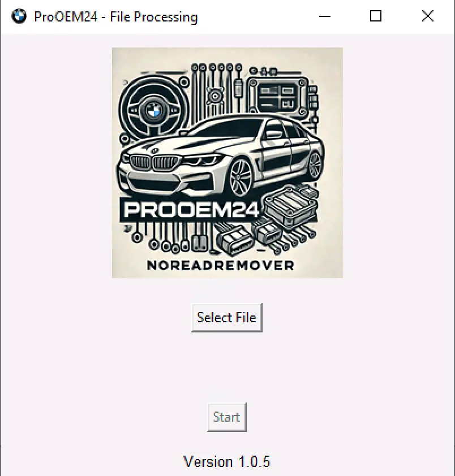
Task: Click the OBD connector plug graphic
Action: click(x=234, y=239)
